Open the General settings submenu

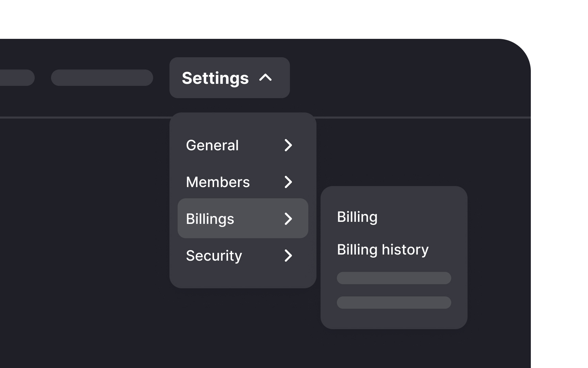pos(212,145)
